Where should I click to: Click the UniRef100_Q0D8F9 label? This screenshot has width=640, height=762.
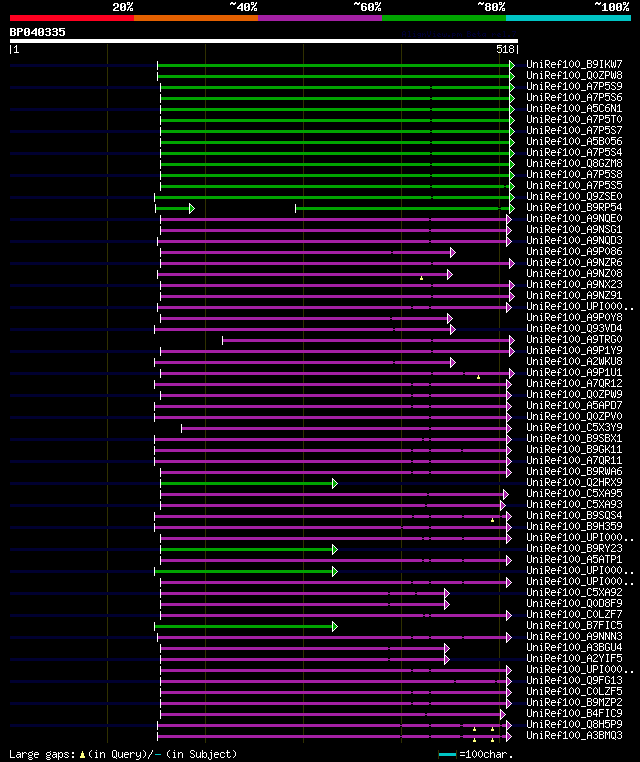point(574,604)
